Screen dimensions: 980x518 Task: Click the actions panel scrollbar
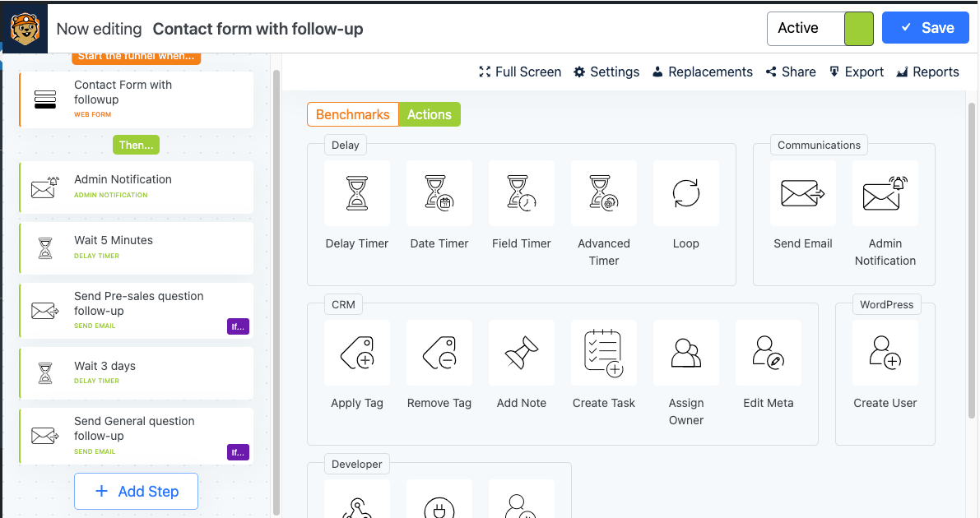pos(971,260)
